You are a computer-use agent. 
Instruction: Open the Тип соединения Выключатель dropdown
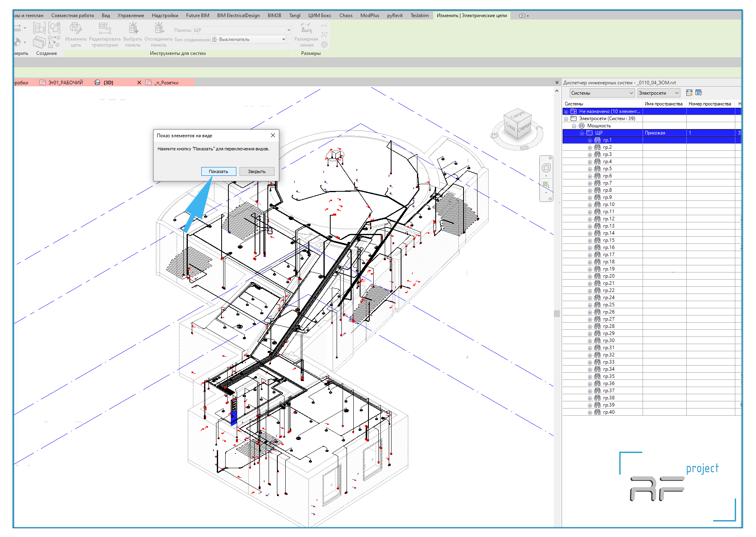[284, 39]
